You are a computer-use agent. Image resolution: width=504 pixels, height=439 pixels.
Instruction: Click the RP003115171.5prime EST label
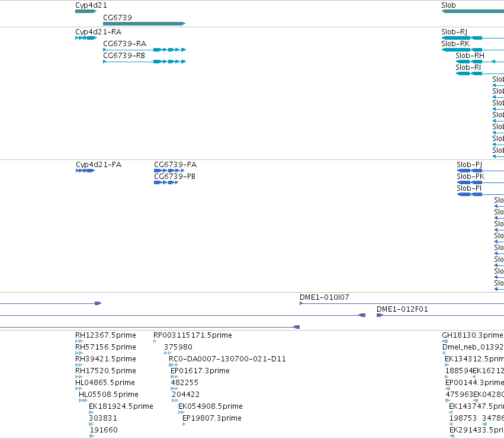[192, 335]
